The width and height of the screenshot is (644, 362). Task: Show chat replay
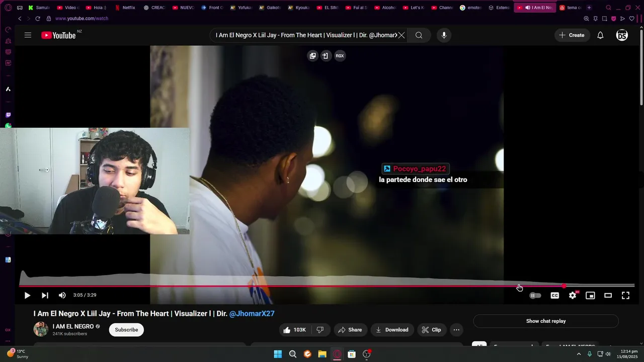(x=546, y=321)
